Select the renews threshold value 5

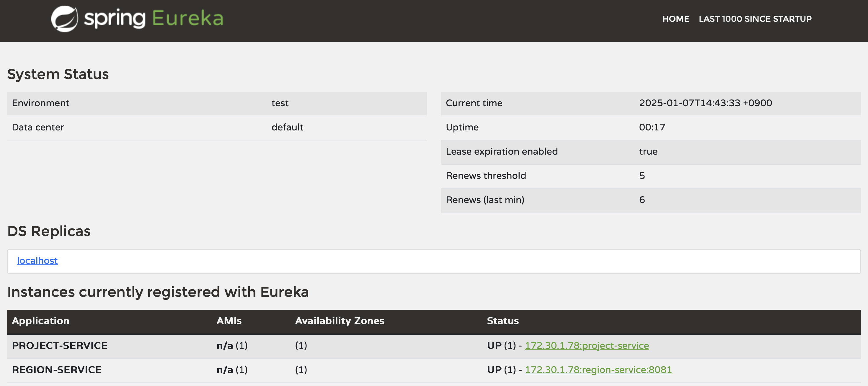(642, 176)
